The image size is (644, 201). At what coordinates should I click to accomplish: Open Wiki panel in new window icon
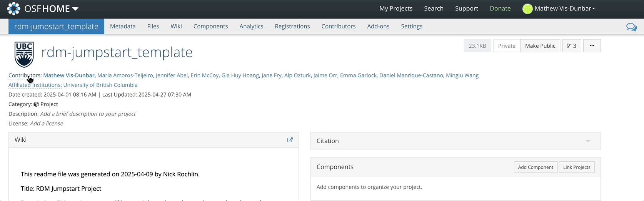pos(290,140)
